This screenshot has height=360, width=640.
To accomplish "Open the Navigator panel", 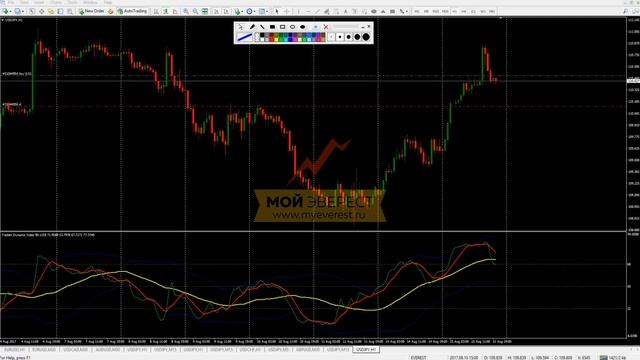I will pyautogui.click(x=51, y=11).
